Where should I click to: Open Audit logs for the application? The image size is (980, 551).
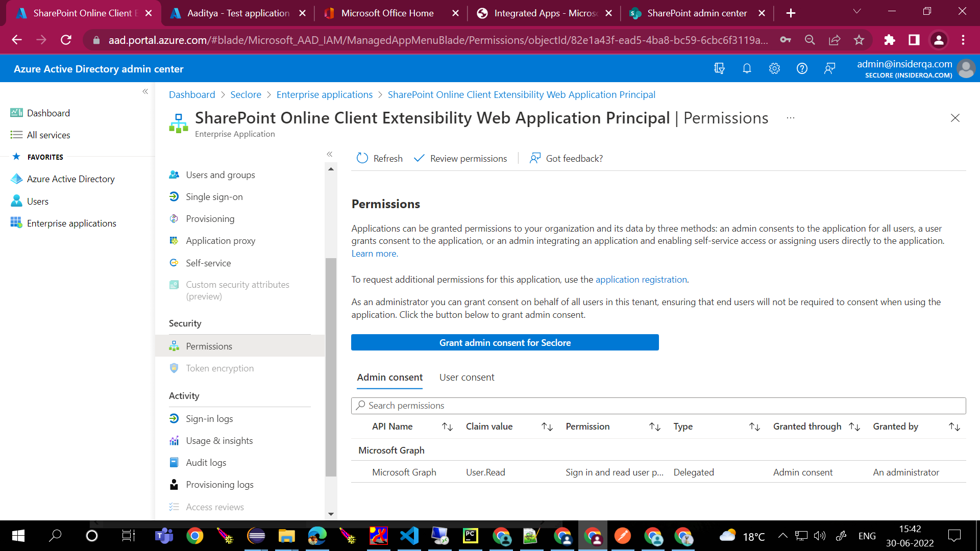[x=206, y=462]
